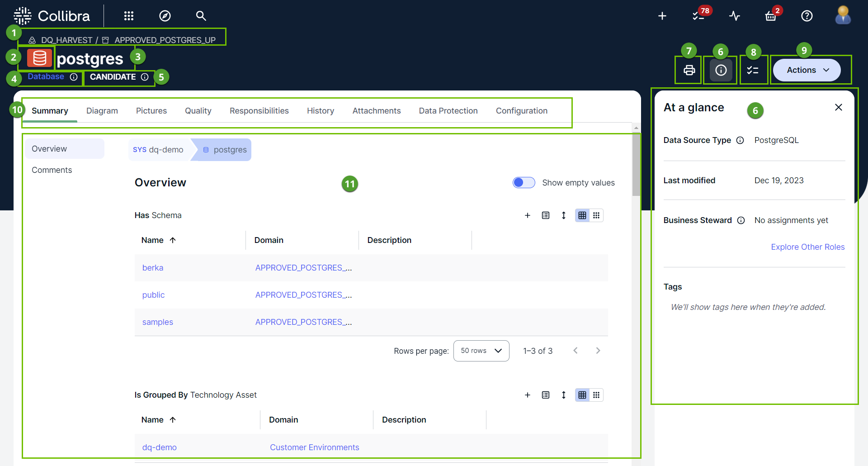Screen dimensions: 868x466
Task: Switch Has Schema to table view
Action: (x=582, y=215)
